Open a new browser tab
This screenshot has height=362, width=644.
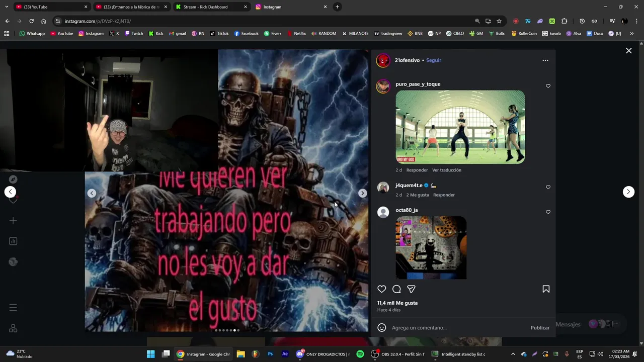337,7
